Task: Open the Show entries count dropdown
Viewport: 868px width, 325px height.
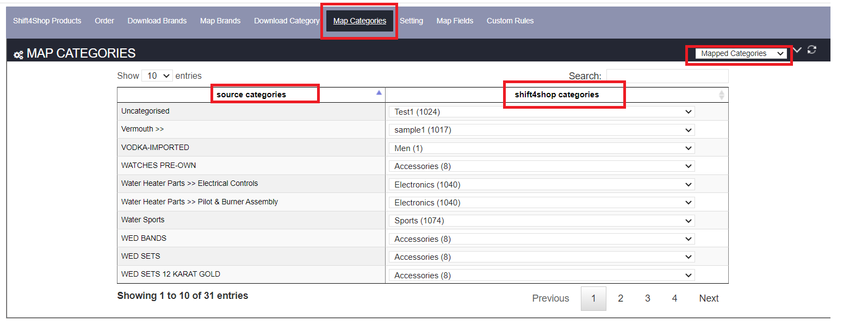Action: coord(157,76)
